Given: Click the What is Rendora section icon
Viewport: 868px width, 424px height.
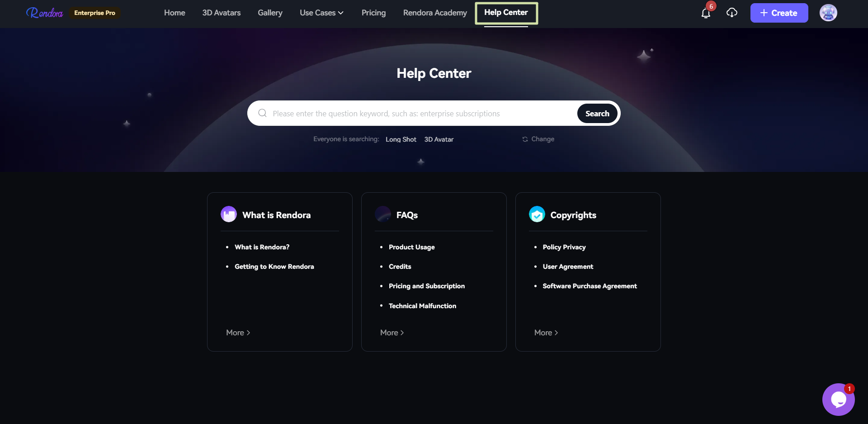Looking at the screenshot, I should coord(229,214).
